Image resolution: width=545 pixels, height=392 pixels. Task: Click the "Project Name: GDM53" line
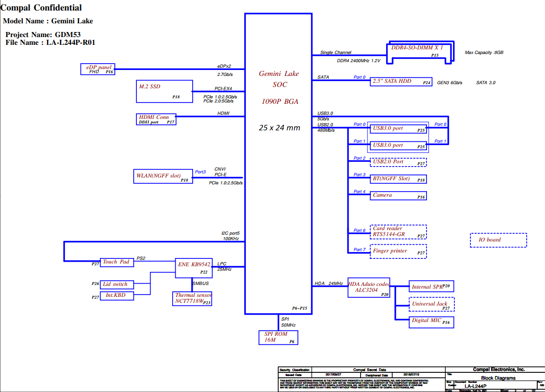[43, 35]
